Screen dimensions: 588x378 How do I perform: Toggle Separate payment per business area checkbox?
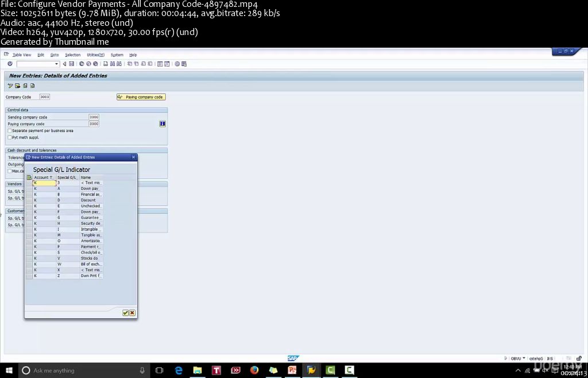(10, 131)
